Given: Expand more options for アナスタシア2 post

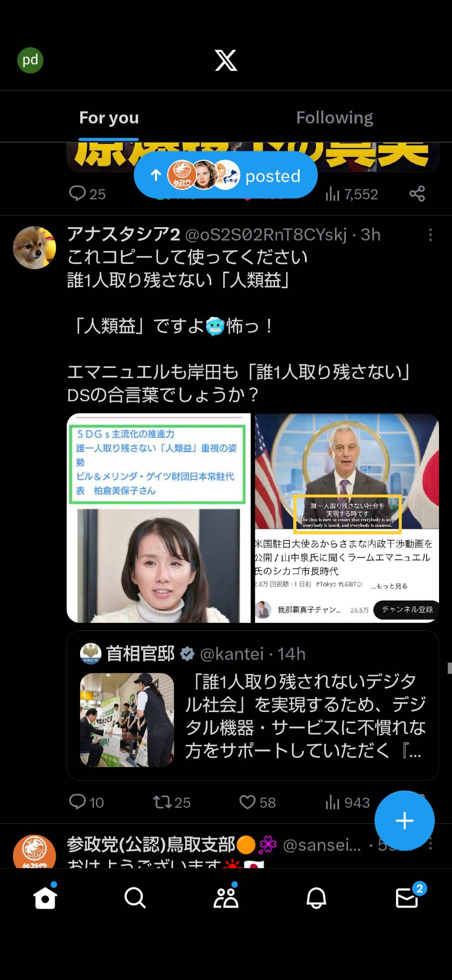Looking at the screenshot, I should tap(430, 235).
